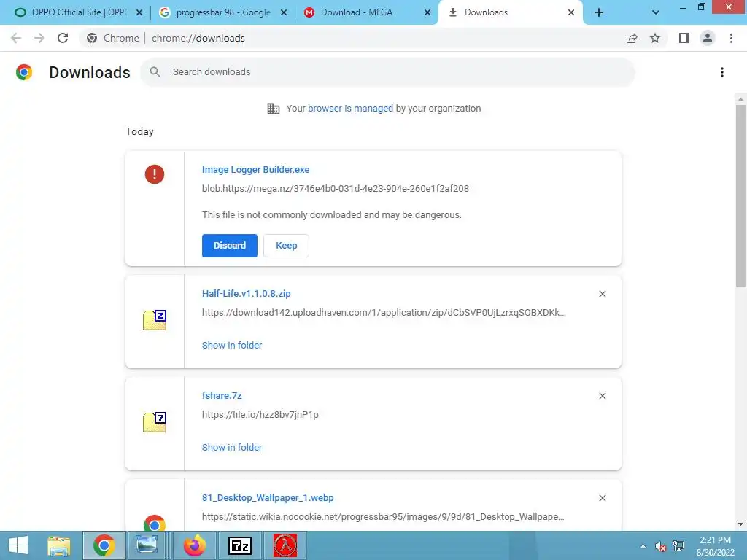
Task: Launch Firefox from the taskbar
Action: point(194,545)
